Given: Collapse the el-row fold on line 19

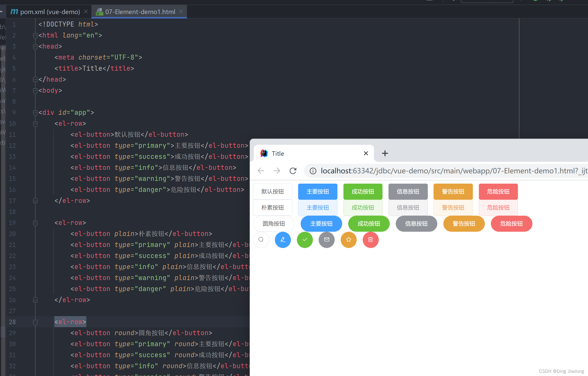Looking at the screenshot, I should point(35,223).
